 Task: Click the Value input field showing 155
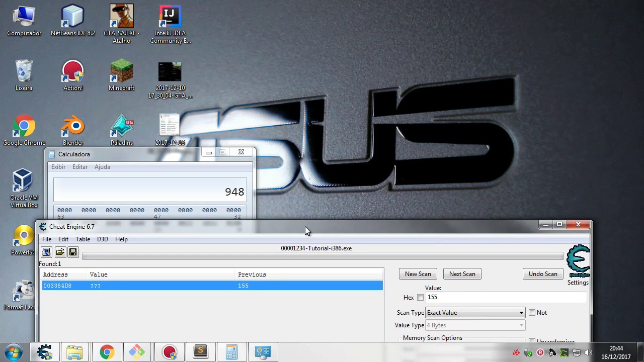506,297
